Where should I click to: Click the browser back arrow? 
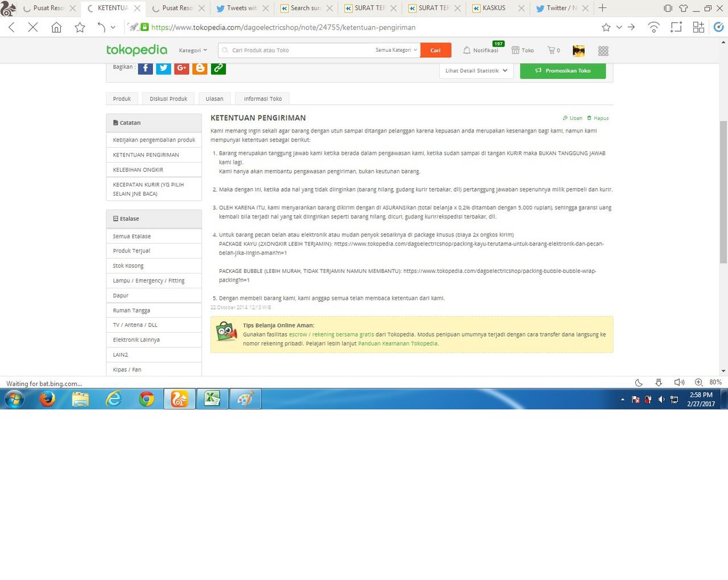click(12, 27)
